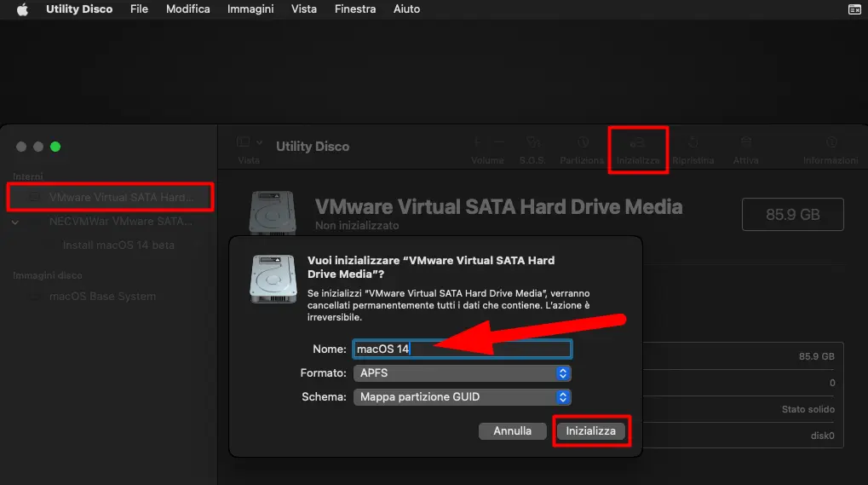The image size is (868, 485).
Task: Click the disk0 table value
Action: tap(823, 436)
